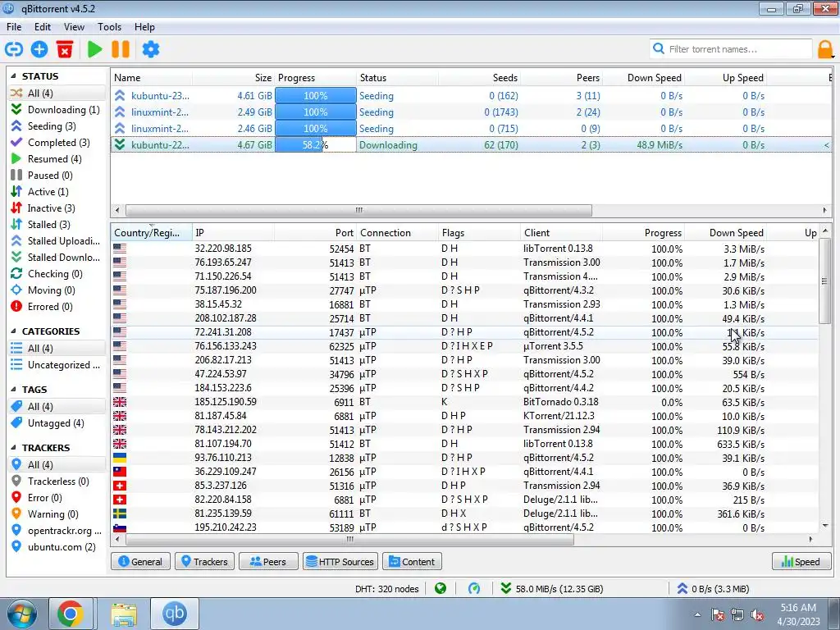Click the torrent list horizontal scrollbar
This screenshot has width=840, height=630.
point(358,210)
